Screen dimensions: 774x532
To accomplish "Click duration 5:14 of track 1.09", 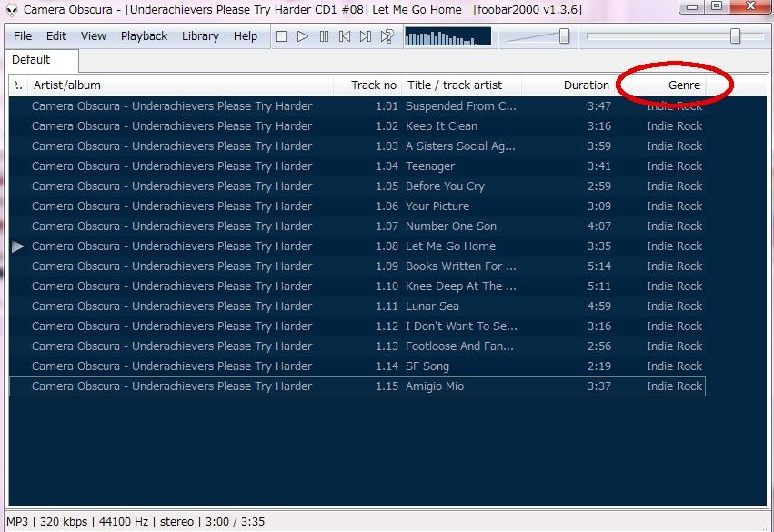I will click(x=599, y=266).
